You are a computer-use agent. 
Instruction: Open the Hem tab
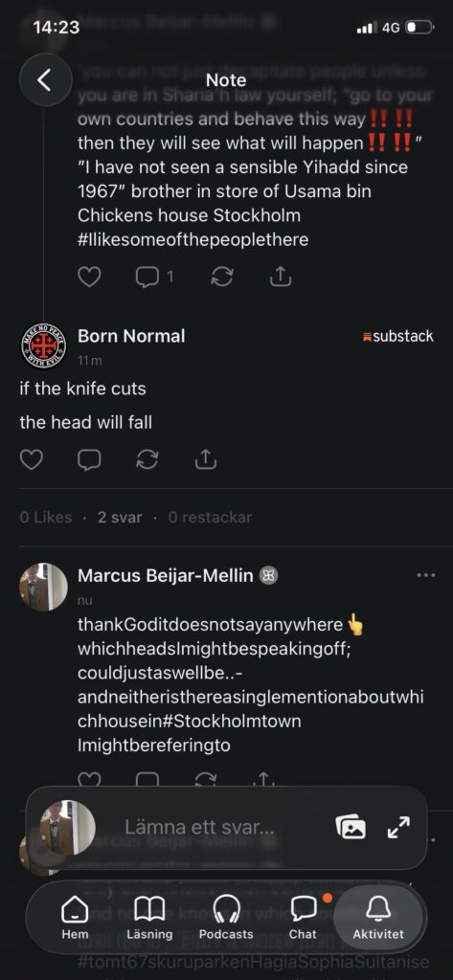75,918
